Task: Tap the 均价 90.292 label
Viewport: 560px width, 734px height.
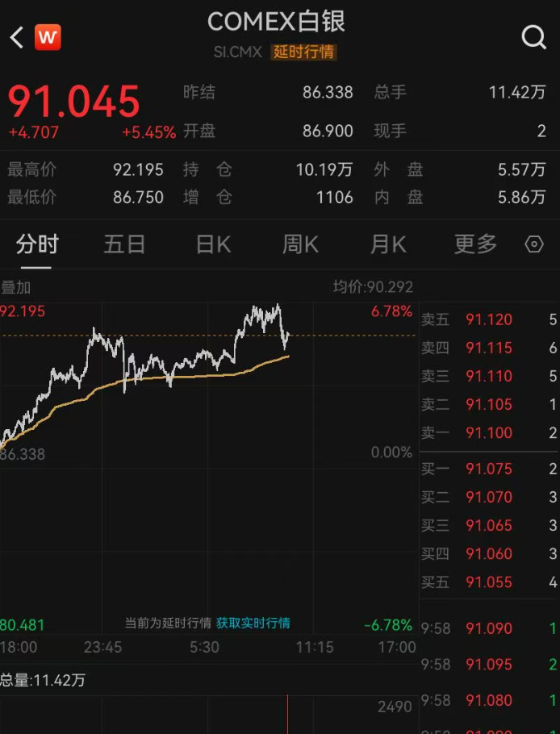Action: [x=373, y=287]
